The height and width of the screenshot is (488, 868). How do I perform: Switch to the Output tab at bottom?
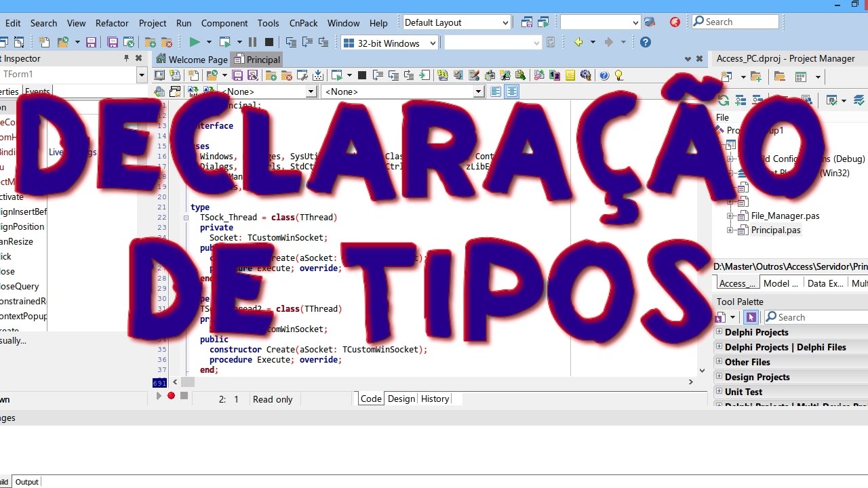point(27,482)
